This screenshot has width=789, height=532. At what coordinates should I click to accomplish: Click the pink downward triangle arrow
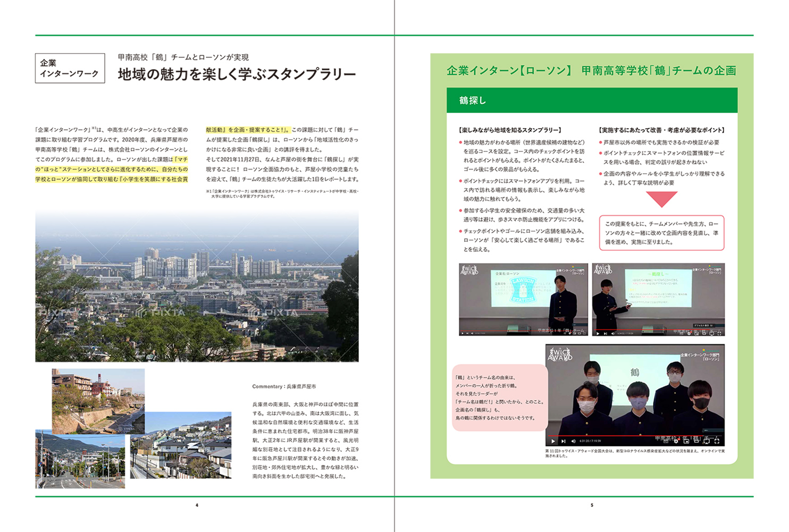click(661, 199)
